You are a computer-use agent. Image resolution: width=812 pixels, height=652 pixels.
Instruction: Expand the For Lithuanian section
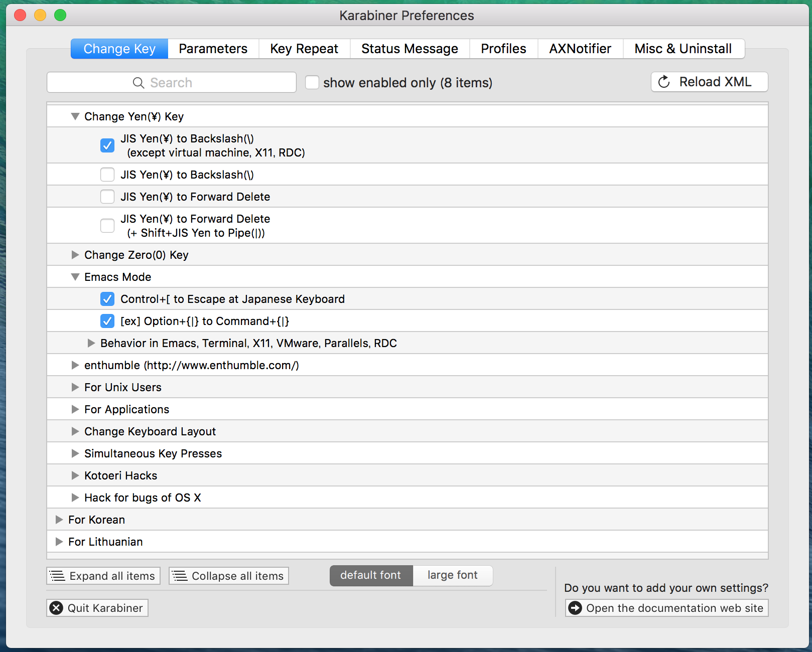point(59,542)
